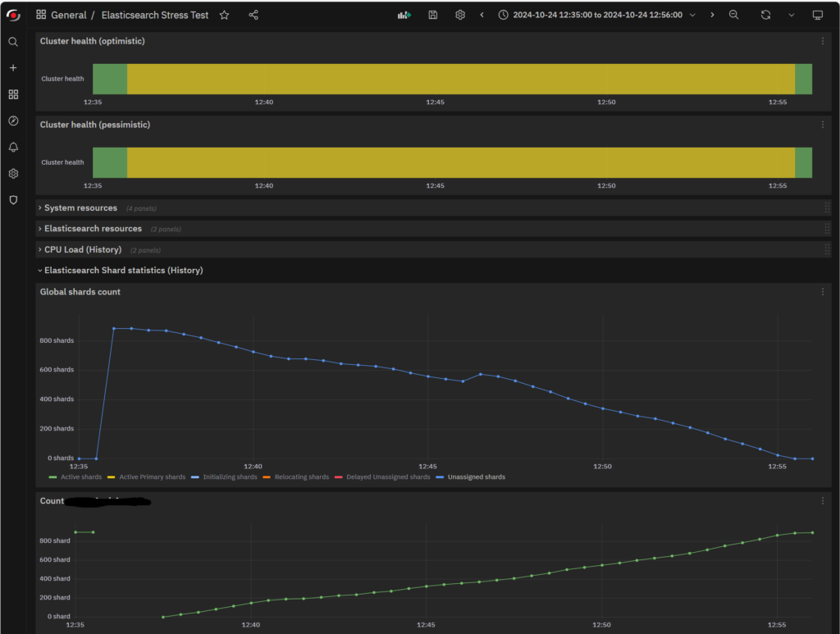Cycle view mode with monitor icon
Screen dimensions: 840x634
coord(818,15)
